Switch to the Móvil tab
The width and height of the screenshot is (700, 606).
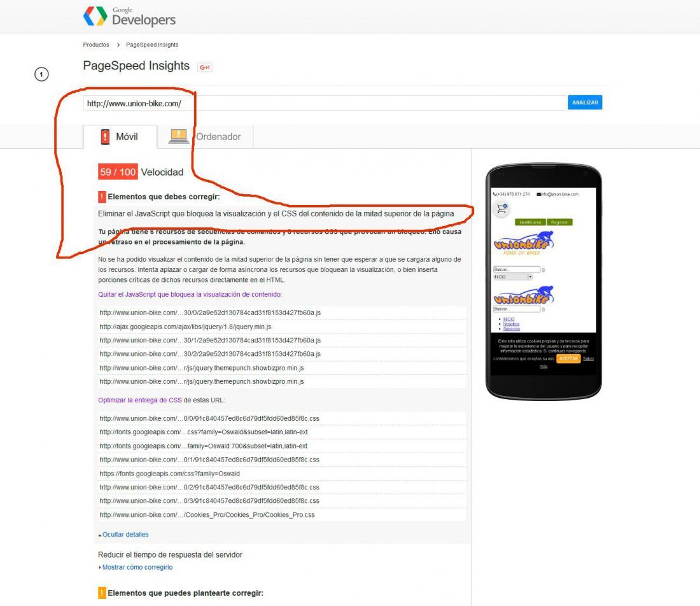(120, 137)
